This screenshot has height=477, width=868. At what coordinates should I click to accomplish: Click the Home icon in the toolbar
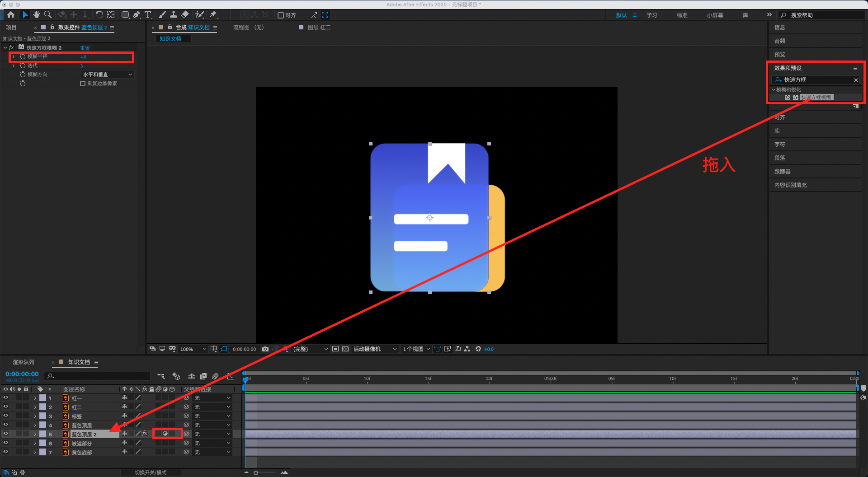coord(11,15)
